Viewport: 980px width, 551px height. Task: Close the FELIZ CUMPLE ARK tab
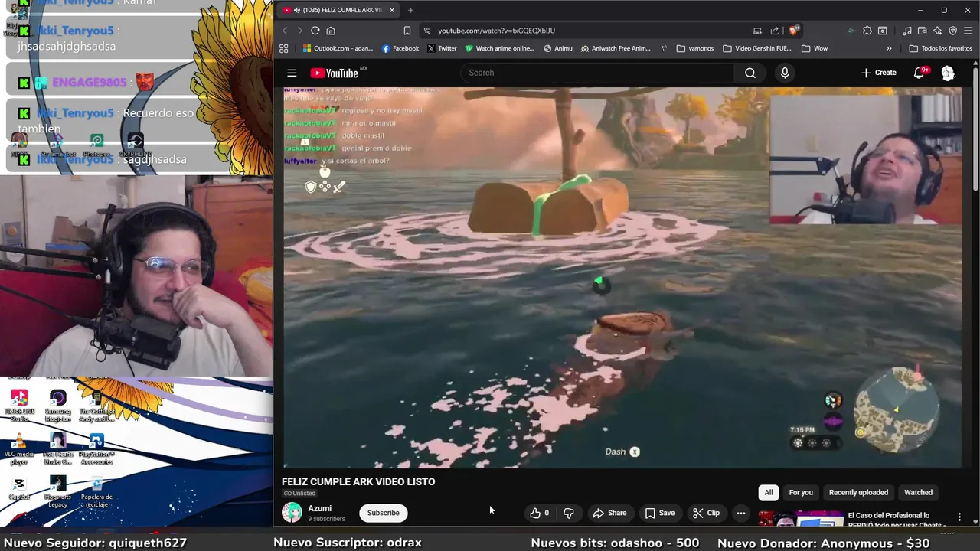(x=392, y=10)
